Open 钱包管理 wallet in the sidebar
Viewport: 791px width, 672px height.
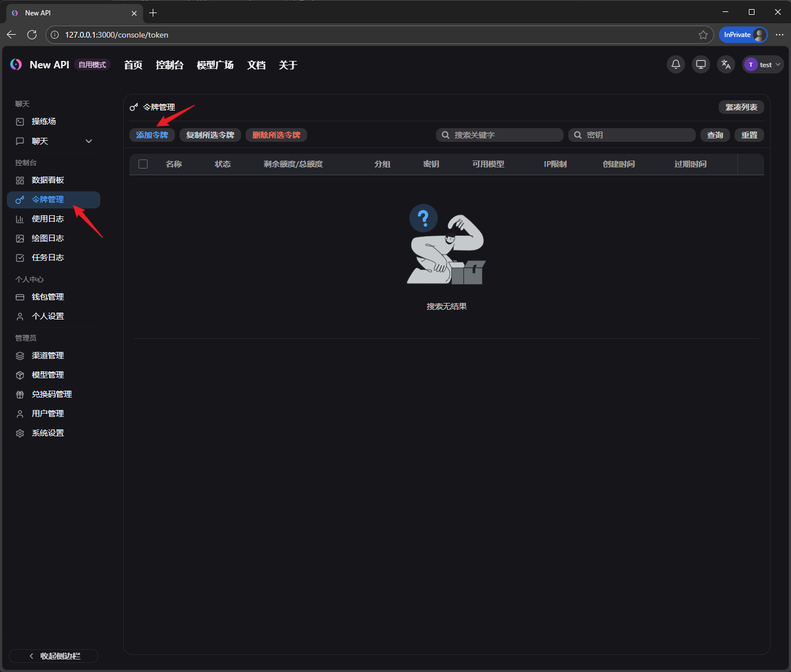pyautogui.click(x=48, y=297)
